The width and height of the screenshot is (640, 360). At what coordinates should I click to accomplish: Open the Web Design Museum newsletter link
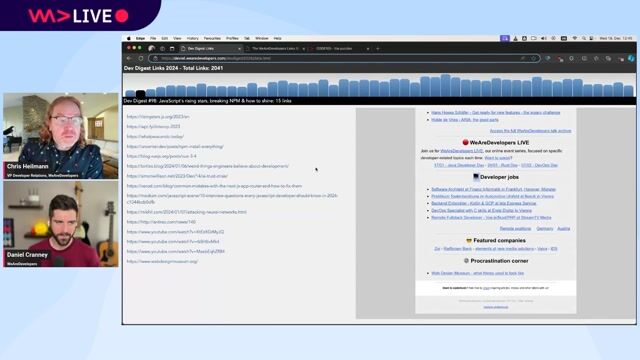tap(478, 273)
